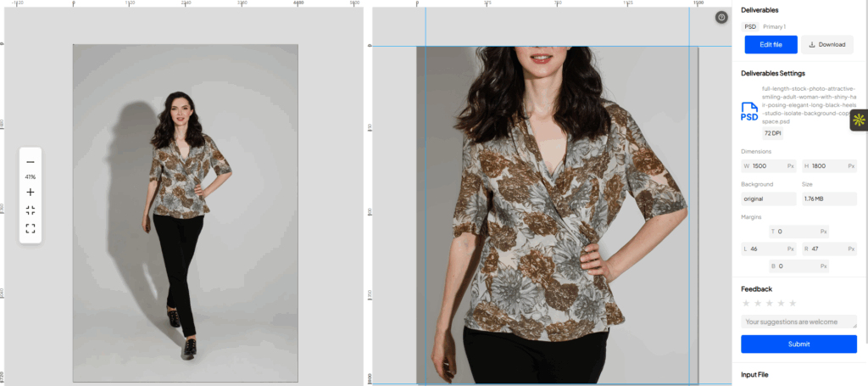Zoom in with the plus icon
Viewport: 868px width, 386px height.
pyautogui.click(x=31, y=193)
